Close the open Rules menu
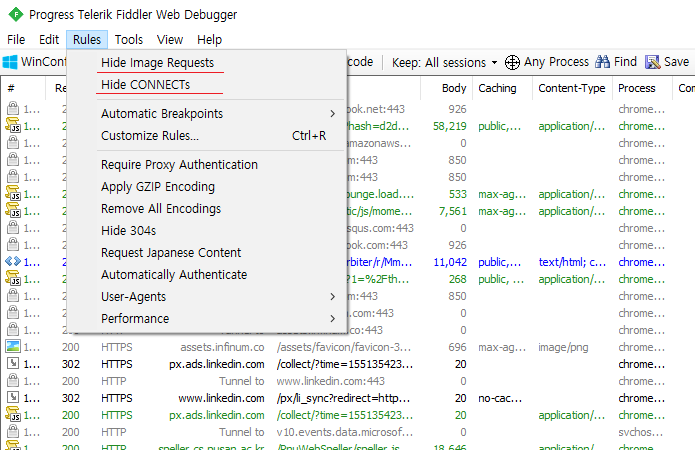This screenshot has height=450, width=695. click(87, 39)
